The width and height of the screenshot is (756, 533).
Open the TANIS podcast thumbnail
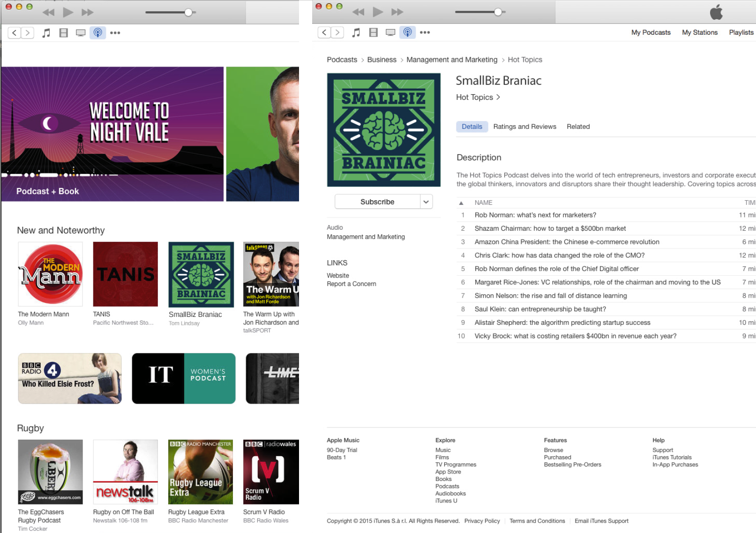[125, 274]
